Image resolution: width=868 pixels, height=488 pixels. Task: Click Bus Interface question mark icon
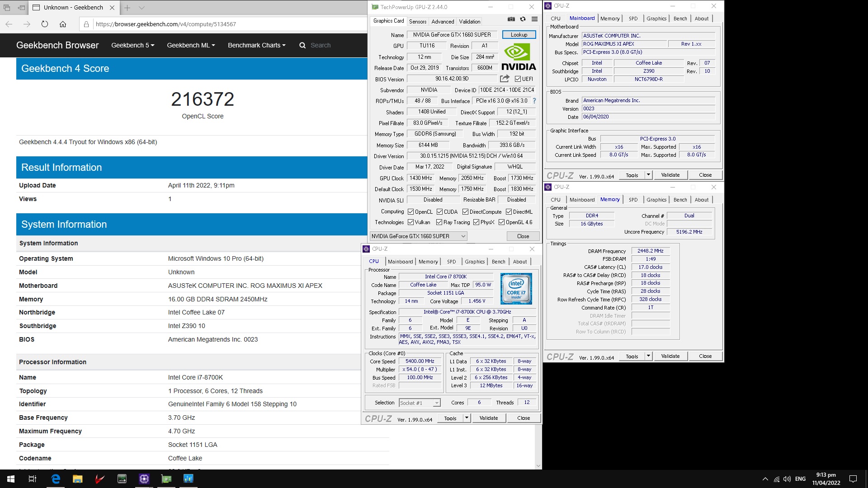534,101
